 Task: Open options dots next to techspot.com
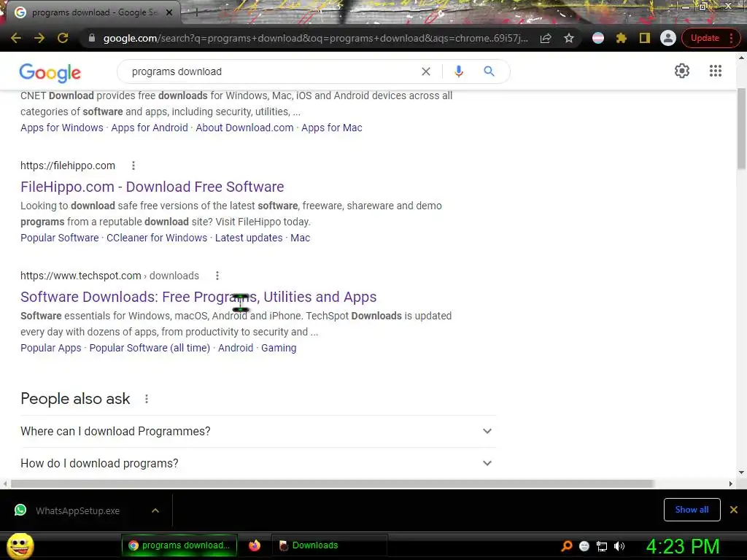point(217,275)
